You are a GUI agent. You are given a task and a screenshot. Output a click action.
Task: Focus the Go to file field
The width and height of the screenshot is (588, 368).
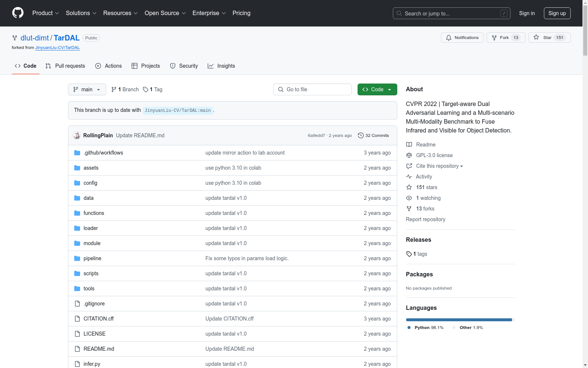[312, 89]
